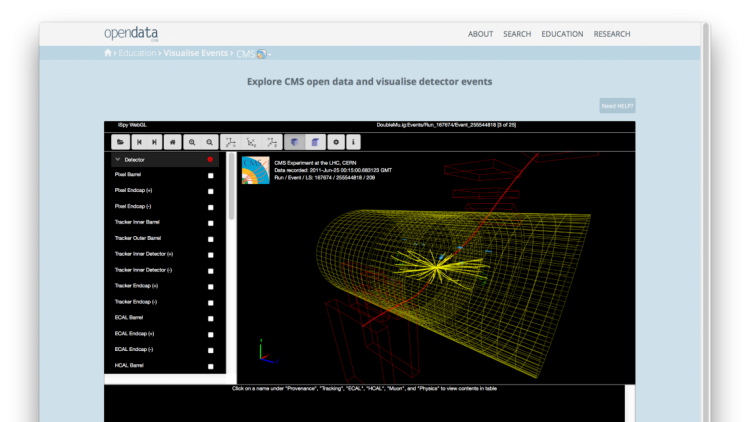
Task: Open the RESEARCH menu item
Action: coord(612,34)
